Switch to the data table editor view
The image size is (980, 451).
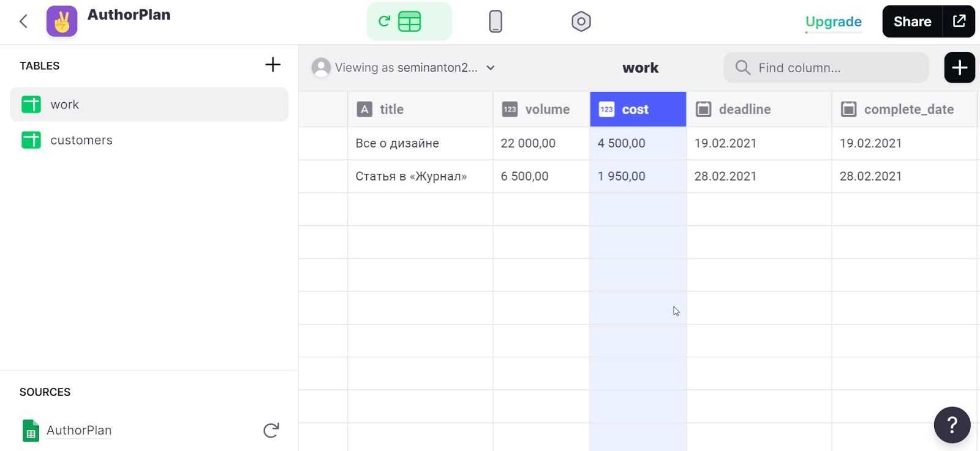click(x=409, y=21)
